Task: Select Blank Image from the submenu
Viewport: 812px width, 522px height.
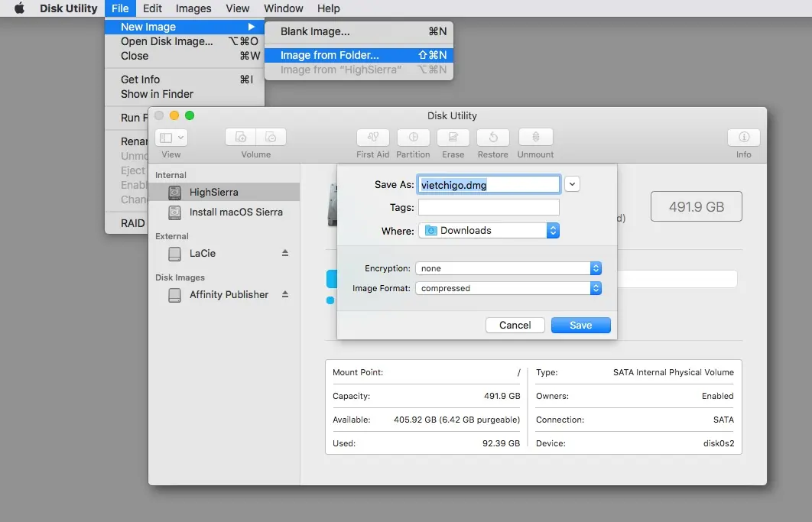Action: click(x=315, y=31)
